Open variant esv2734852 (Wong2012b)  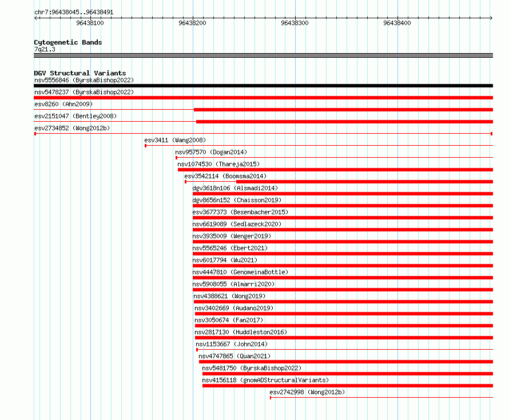point(72,128)
